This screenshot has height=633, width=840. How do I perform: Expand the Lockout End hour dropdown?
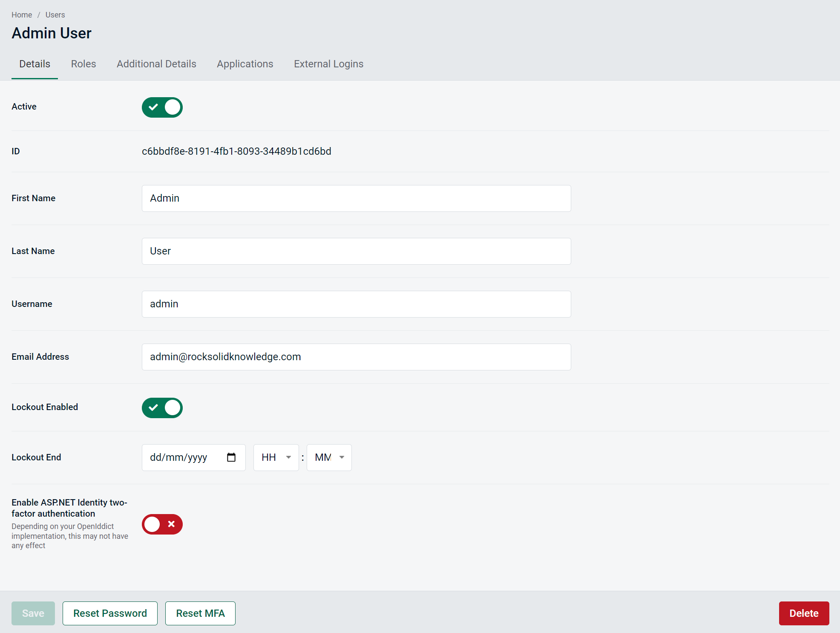[x=275, y=457]
